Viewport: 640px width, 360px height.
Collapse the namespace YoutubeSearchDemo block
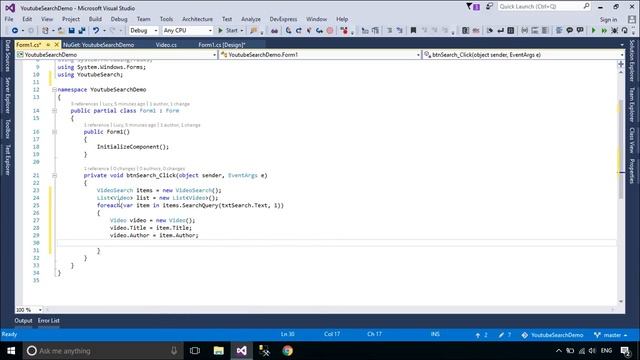54,89
